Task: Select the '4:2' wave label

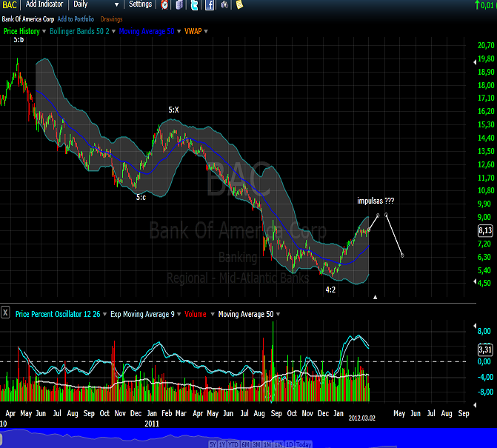Action: pos(330,290)
